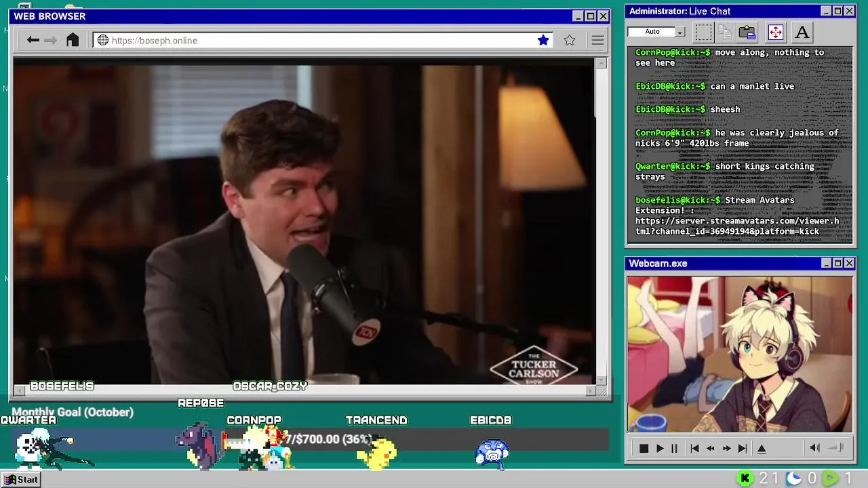Viewport: 868px width, 488px height.
Task: Click the BOSEFELIS label under the video
Action: pos(62,386)
